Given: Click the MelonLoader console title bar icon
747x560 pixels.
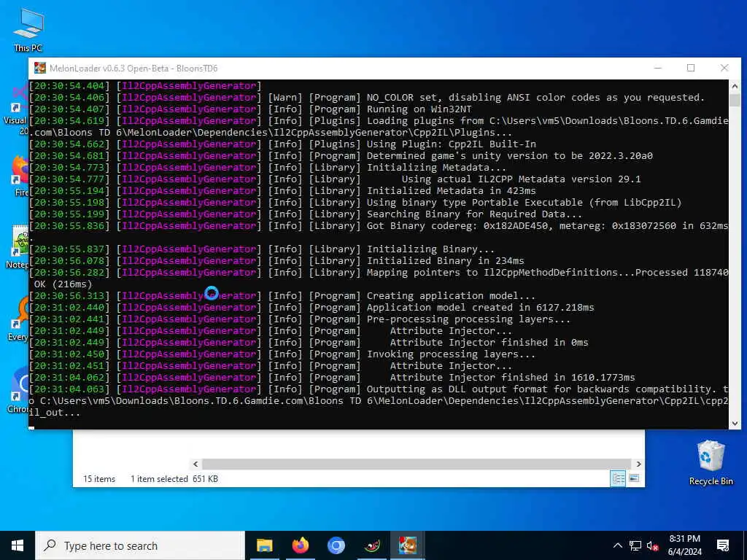Looking at the screenshot, I should coord(40,68).
